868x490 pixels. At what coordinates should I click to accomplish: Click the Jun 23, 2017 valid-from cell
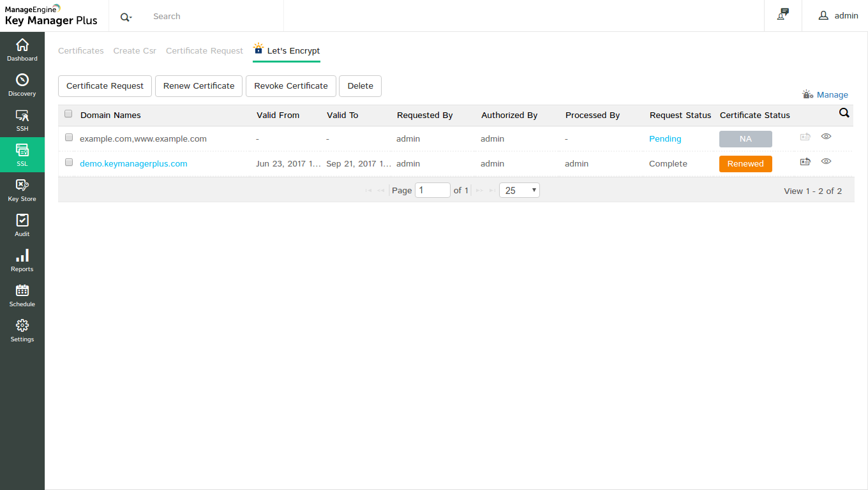click(x=288, y=164)
